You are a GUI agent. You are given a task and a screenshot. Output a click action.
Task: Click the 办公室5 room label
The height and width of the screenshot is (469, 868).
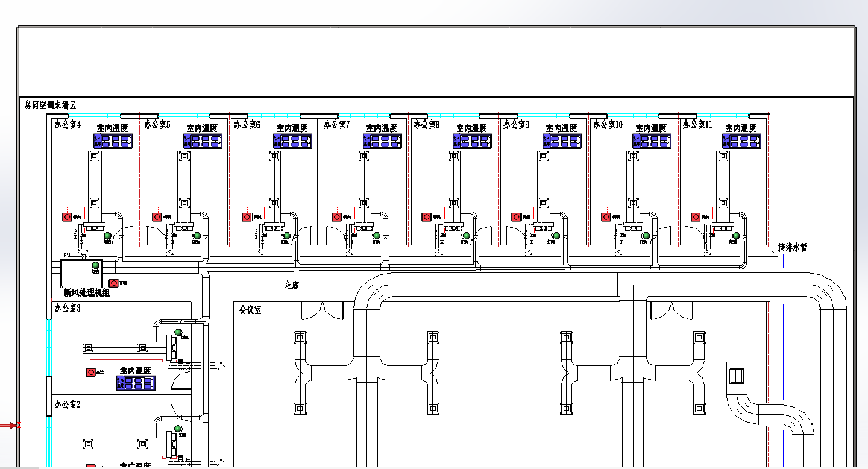(x=157, y=125)
